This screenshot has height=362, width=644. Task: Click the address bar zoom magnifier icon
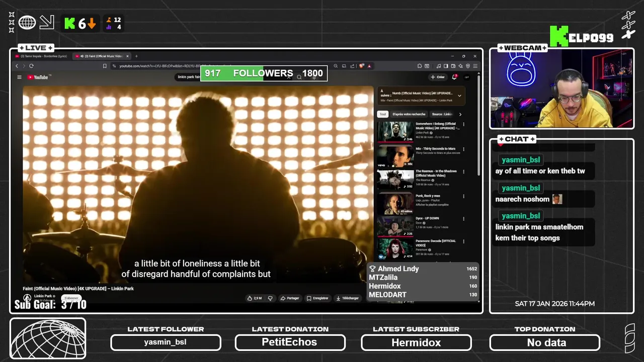(337, 66)
